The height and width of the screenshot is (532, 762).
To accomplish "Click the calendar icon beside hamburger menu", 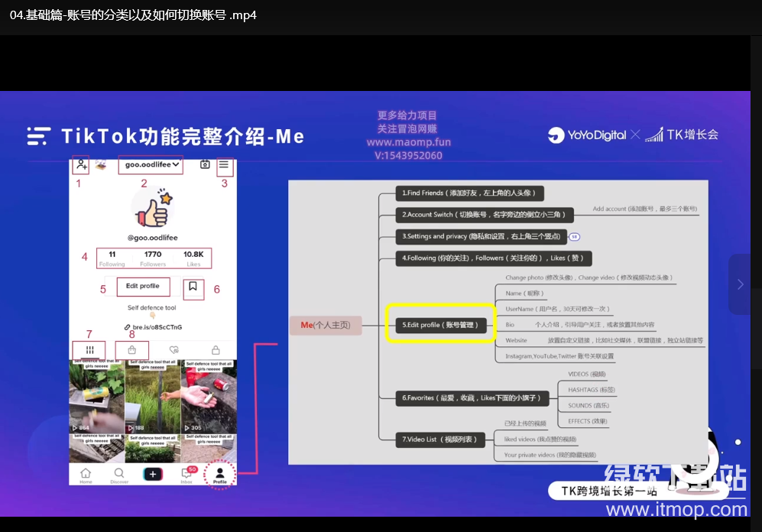I will [205, 164].
